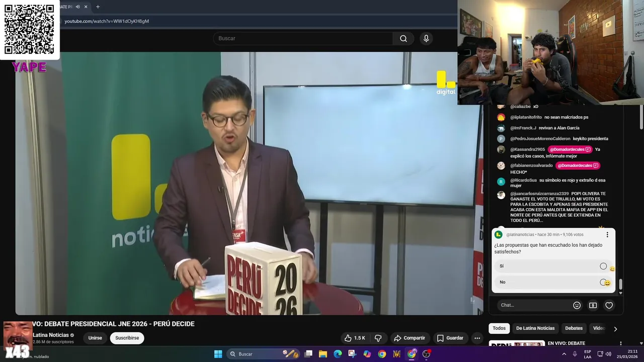Click into the YouTube Buscar search field
644x362 pixels.
[x=303, y=39]
